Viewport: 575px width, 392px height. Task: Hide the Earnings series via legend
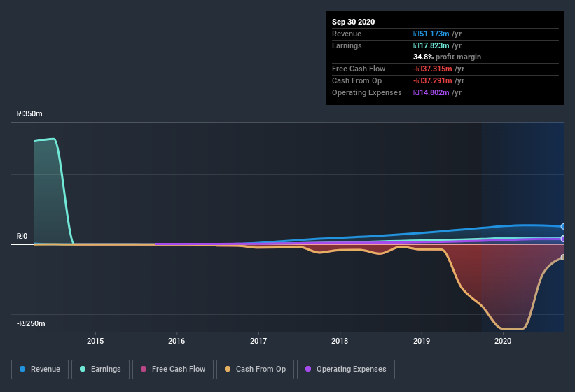(x=100, y=369)
